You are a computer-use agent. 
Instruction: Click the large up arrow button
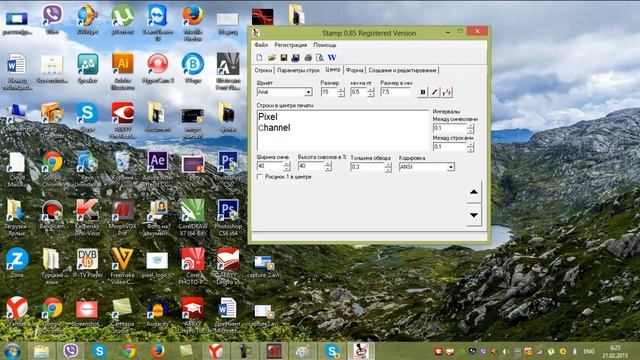(x=474, y=191)
